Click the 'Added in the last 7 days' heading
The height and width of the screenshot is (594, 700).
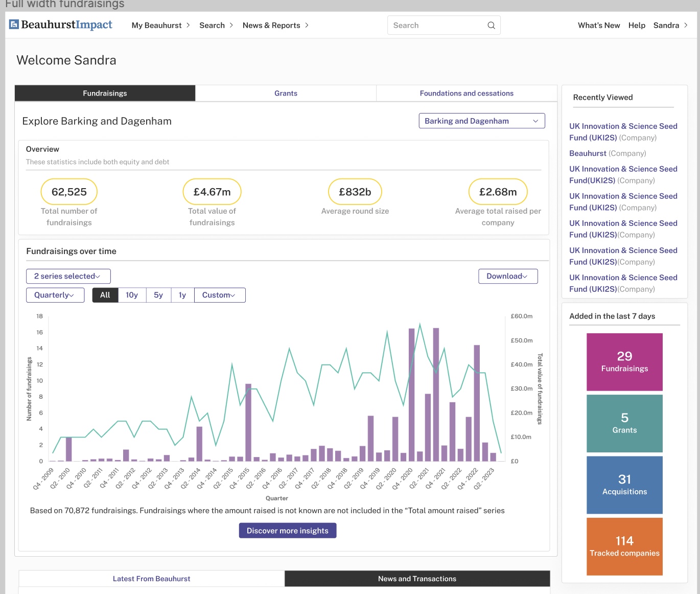click(612, 316)
